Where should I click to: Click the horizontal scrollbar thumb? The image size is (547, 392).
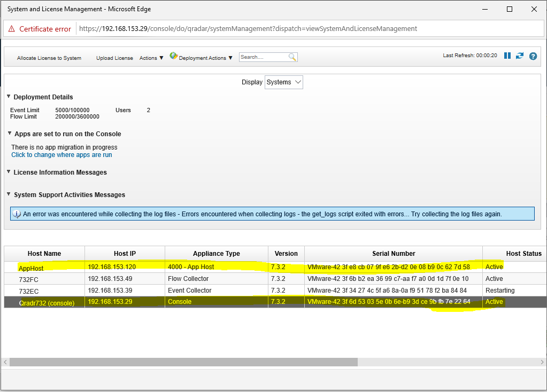click(183, 362)
